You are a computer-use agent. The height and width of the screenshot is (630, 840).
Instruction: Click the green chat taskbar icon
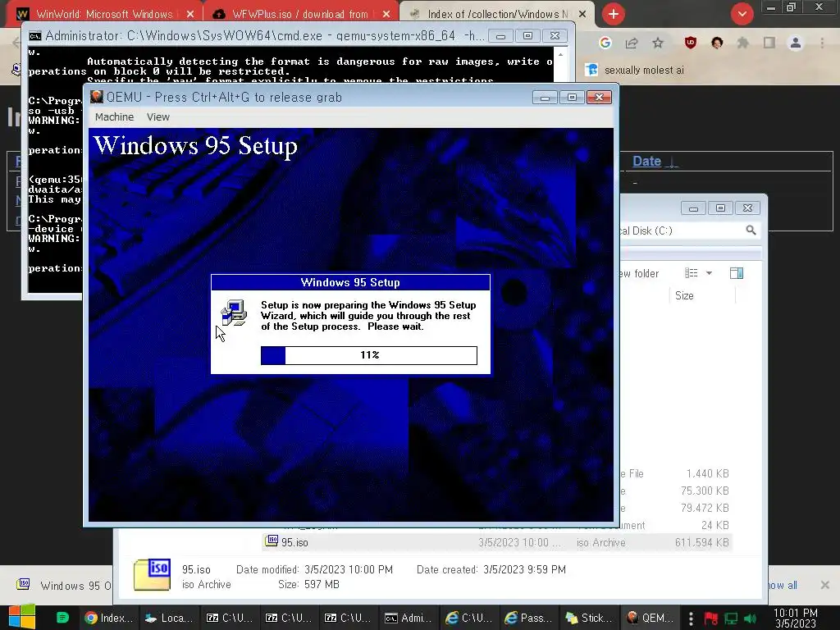tap(62, 618)
